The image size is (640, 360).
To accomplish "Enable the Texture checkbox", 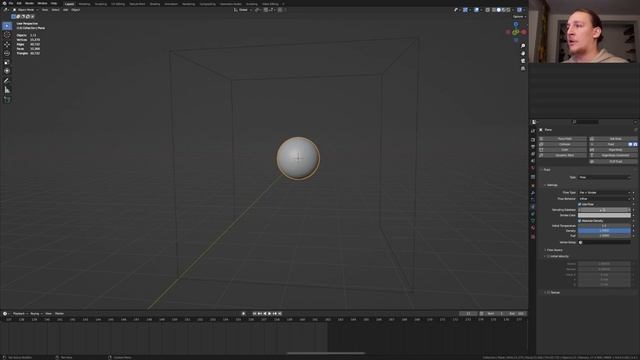I will point(549,292).
